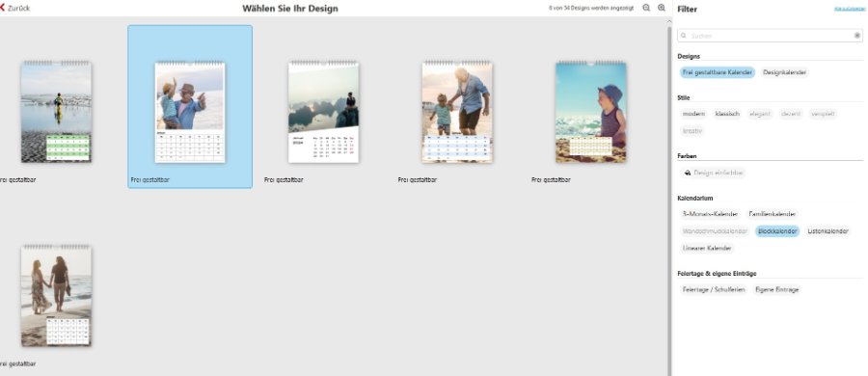Select the 3-Monats-Kalender filter chip
The height and width of the screenshot is (376, 868).
710,214
